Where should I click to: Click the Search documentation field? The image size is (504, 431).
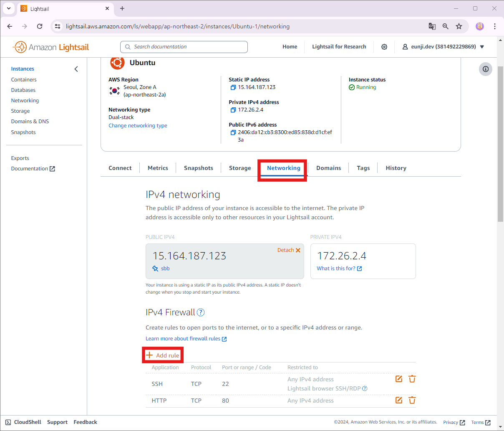(184, 47)
